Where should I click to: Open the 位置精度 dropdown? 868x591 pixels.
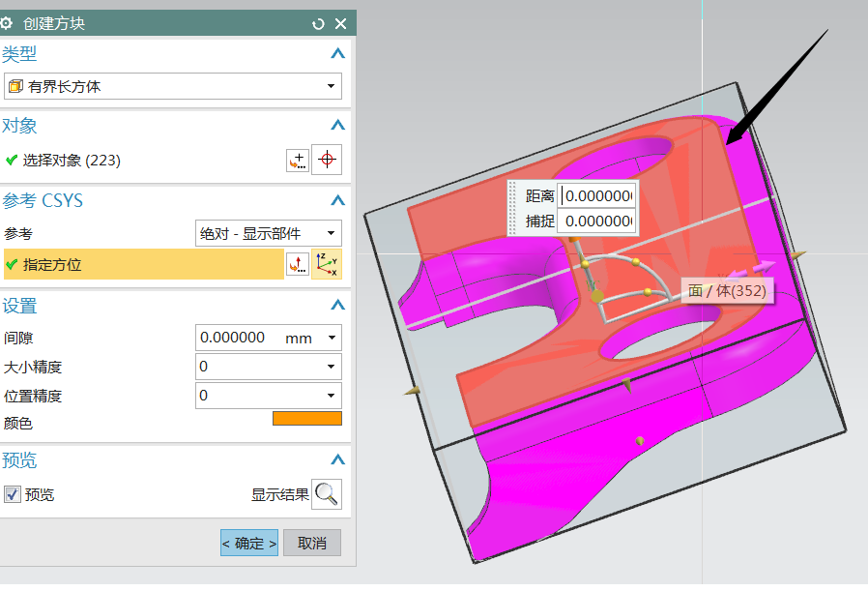[x=269, y=396]
